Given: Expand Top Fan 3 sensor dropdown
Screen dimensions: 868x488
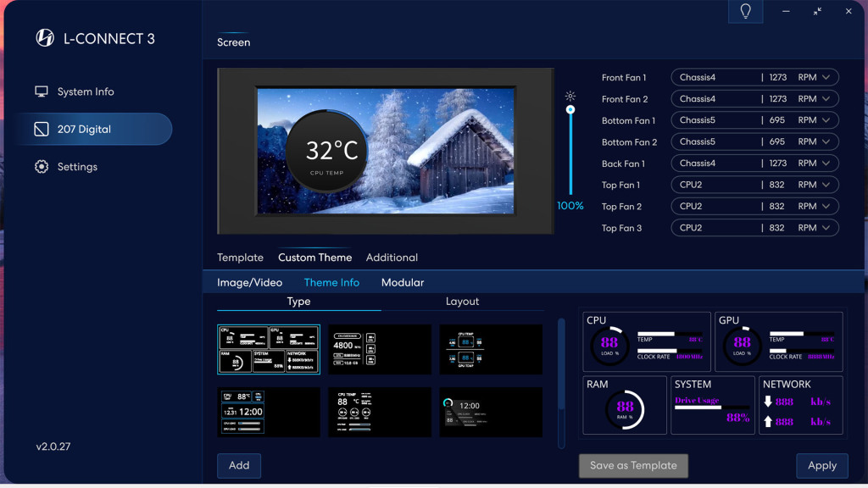Looking at the screenshot, I should point(754,228).
